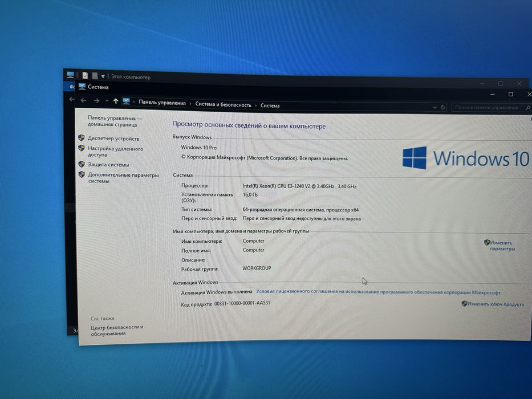Open the address bar history dropdown
This screenshot has width=532, height=399.
click(434, 107)
